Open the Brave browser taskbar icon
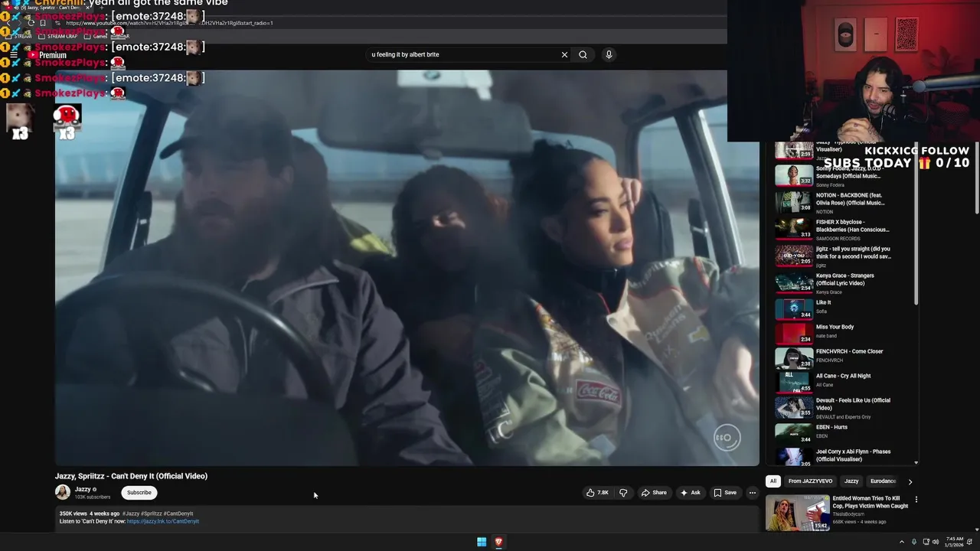This screenshot has height=551, width=980. point(498,542)
